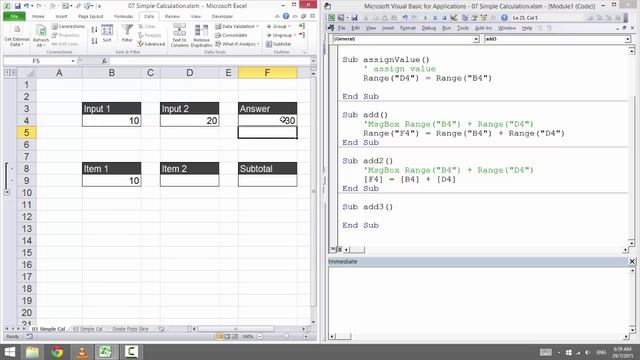Select cell B4 containing 10
Image resolution: width=640 pixels, height=360 pixels.
(x=111, y=121)
